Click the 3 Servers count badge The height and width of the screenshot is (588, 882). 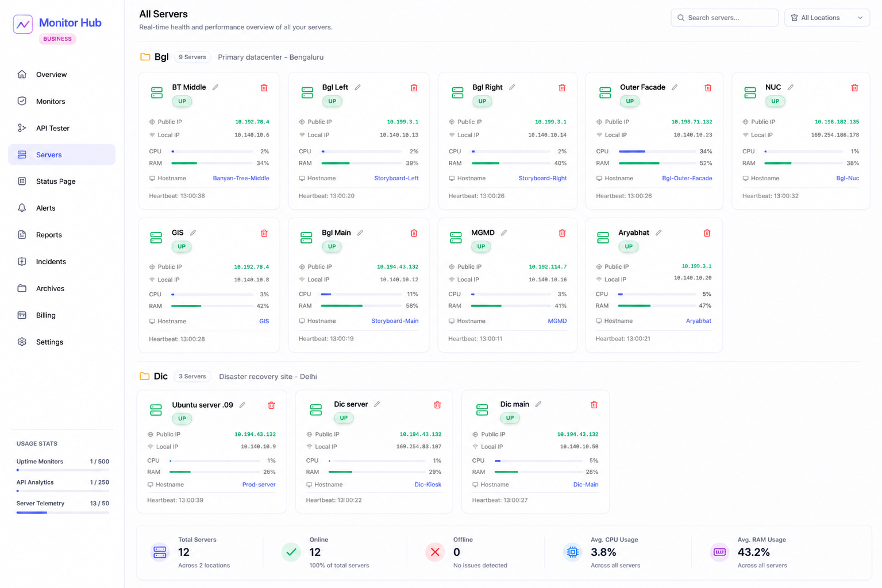[x=192, y=377]
